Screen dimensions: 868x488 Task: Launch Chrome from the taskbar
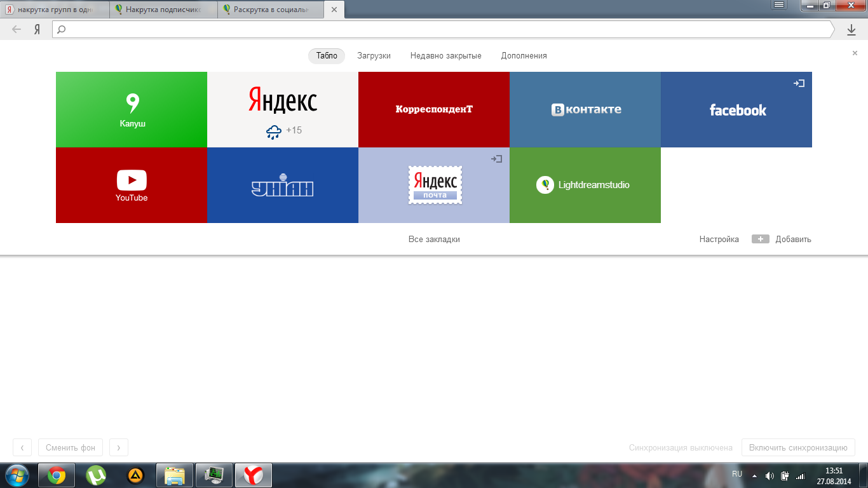click(57, 475)
